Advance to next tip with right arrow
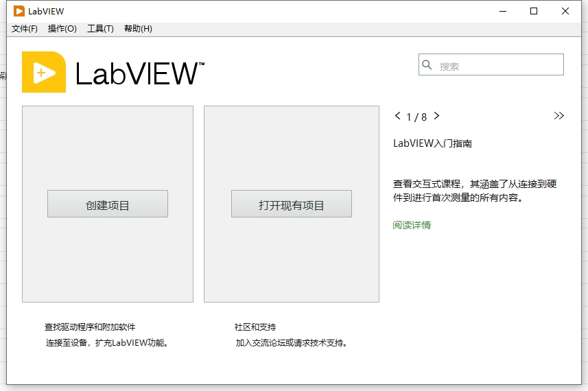This screenshot has width=588, height=391. pos(437,116)
